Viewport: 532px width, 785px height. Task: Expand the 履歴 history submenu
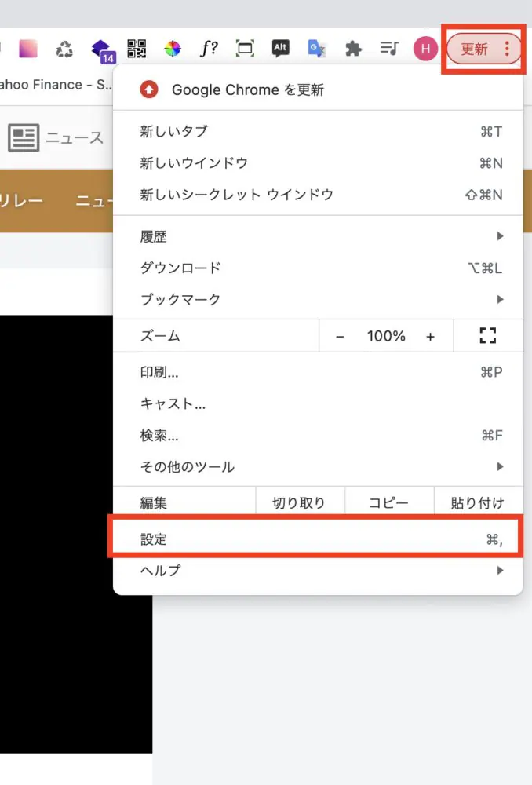(x=318, y=236)
